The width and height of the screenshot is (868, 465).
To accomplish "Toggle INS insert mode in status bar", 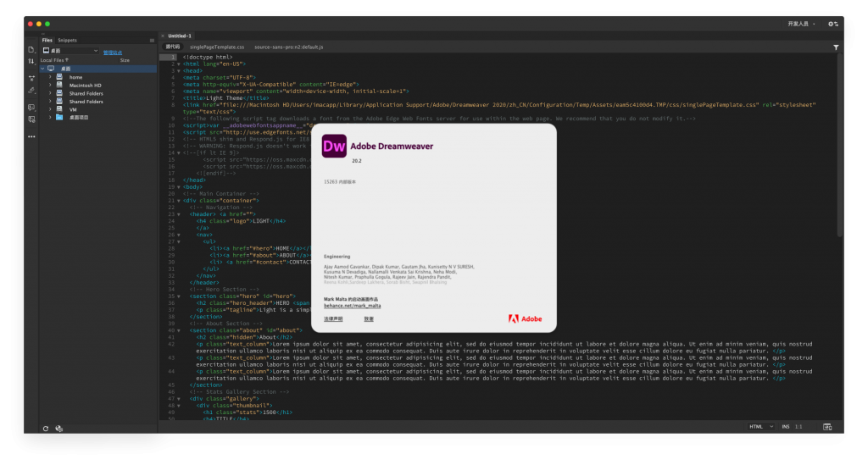I will point(786,427).
